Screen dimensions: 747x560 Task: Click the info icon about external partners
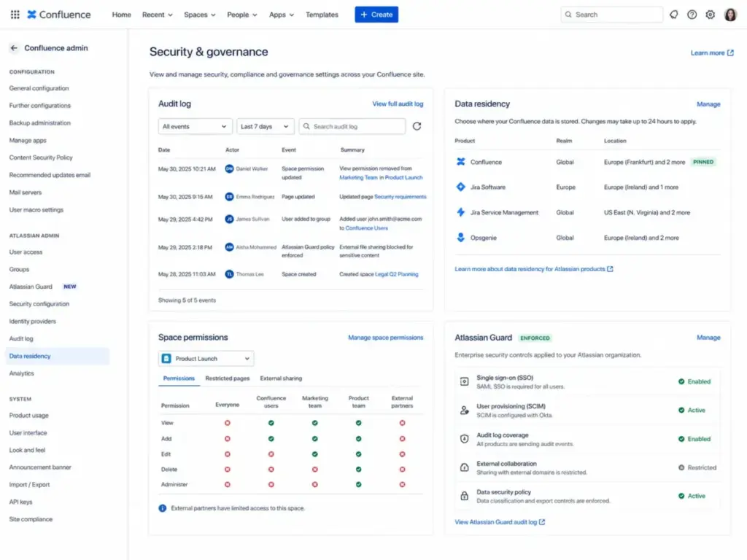pyautogui.click(x=163, y=508)
